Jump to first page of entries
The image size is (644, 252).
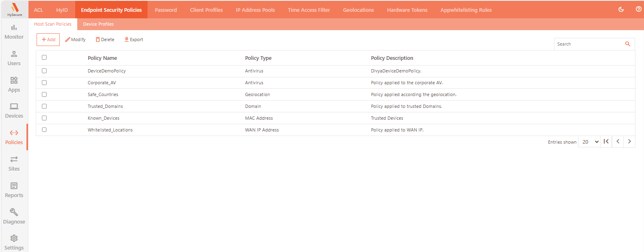click(x=606, y=142)
